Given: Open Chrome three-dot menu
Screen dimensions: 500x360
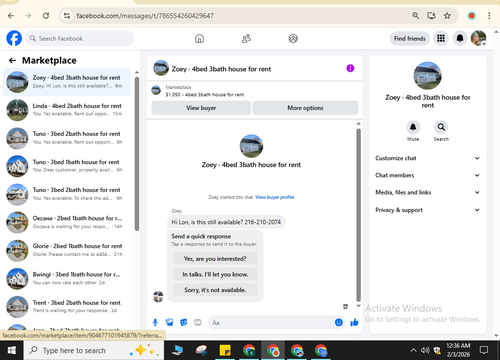Looking at the screenshot, I should pyautogui.click(x=489, y=16).
